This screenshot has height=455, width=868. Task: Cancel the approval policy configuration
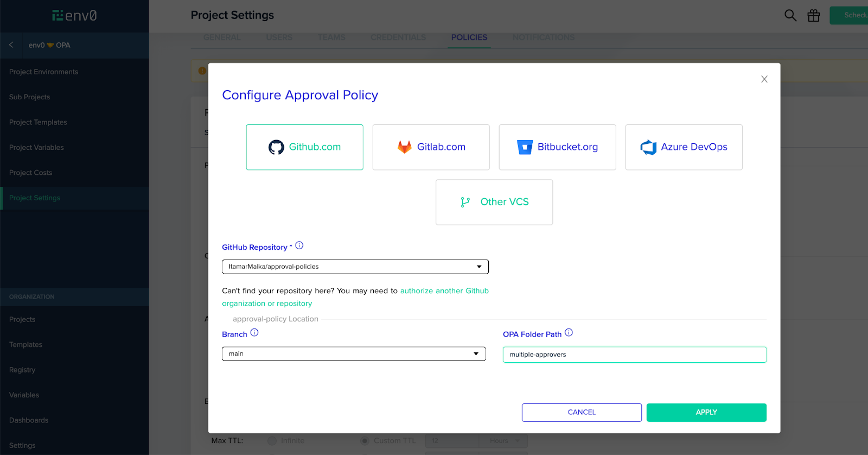[582, 413]
